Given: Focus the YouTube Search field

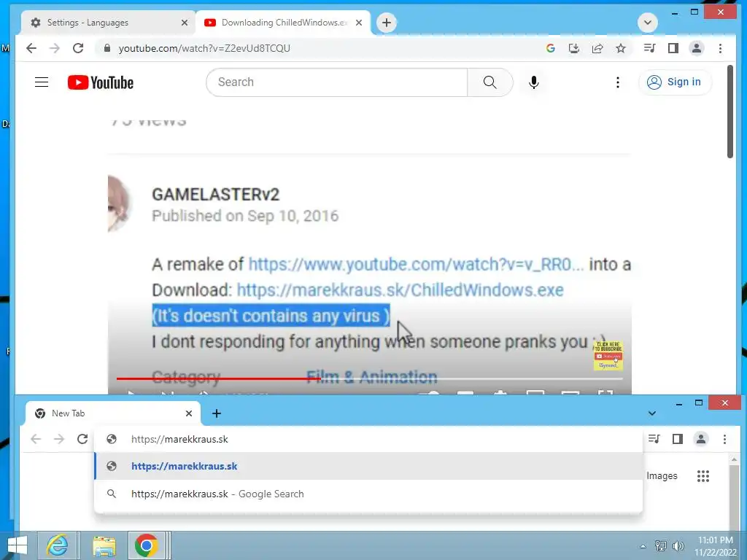Looking at the screenshot, I should (337, 82).
